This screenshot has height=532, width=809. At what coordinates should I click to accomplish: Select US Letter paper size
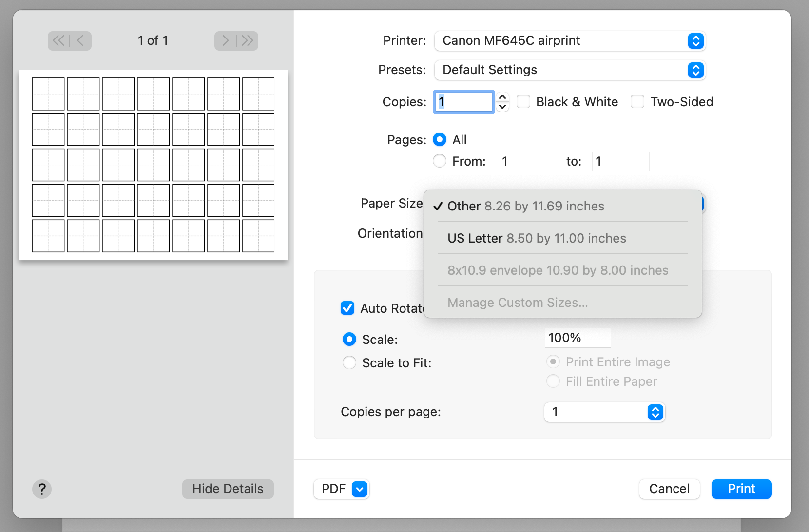(x=536, y=238)
